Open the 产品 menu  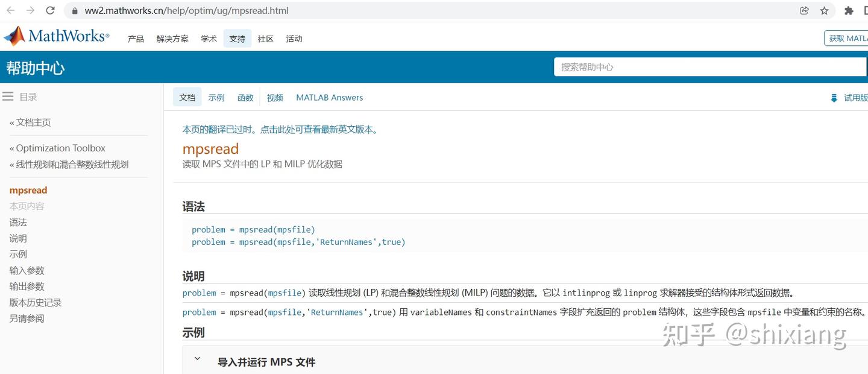click(x=135, y=38)
